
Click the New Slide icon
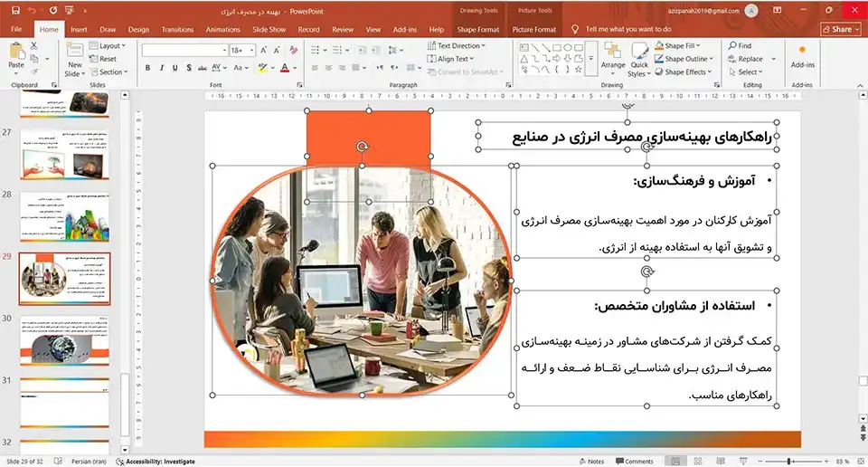pos(75,51)
